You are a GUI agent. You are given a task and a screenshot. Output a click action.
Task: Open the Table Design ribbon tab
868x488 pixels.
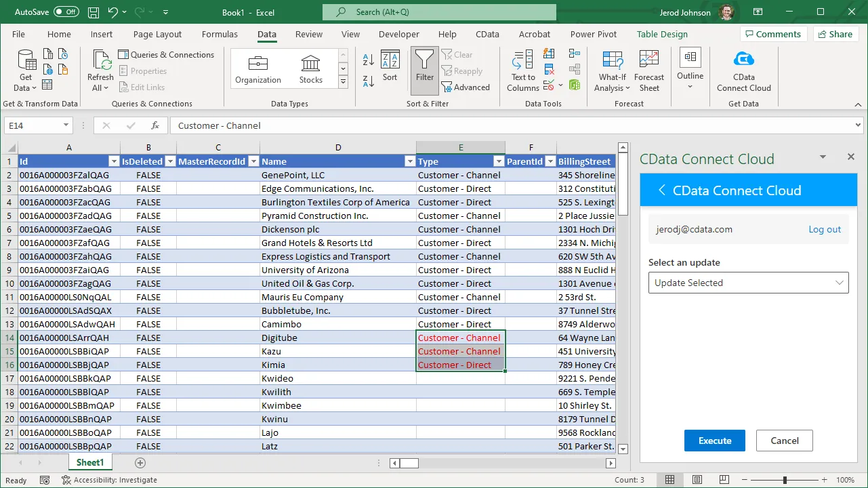[662, 34]
